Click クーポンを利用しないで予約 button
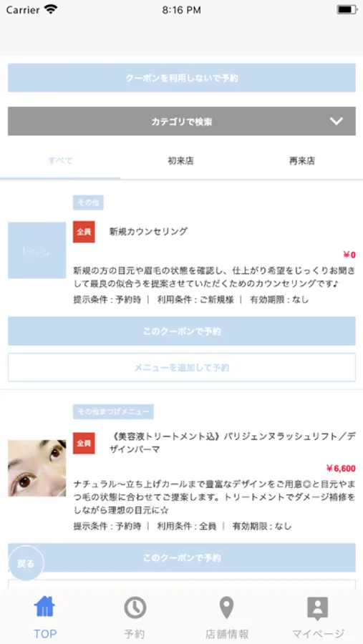The image size is (363, 644). (182, 77)
